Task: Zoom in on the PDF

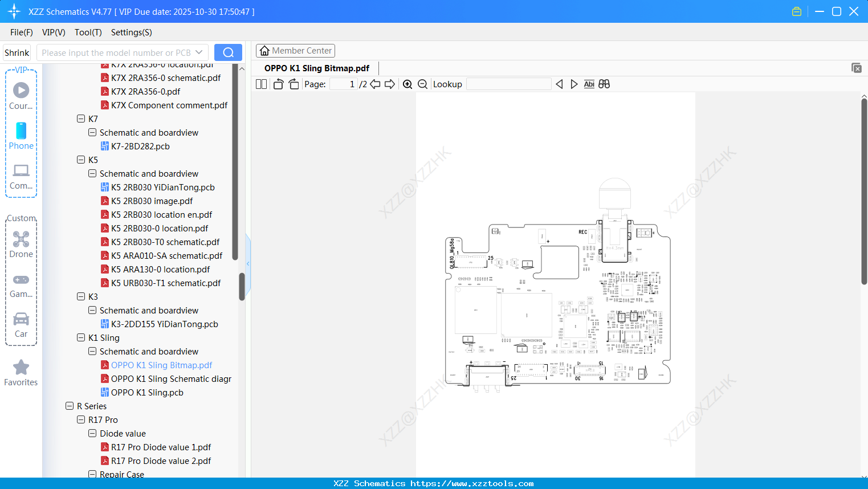Action: point(407,84)
